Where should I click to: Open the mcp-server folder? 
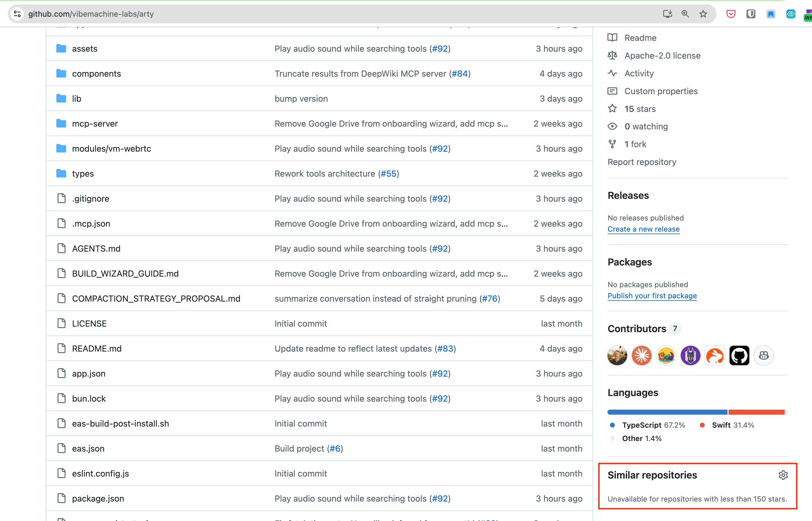click(x=95, y=124)
